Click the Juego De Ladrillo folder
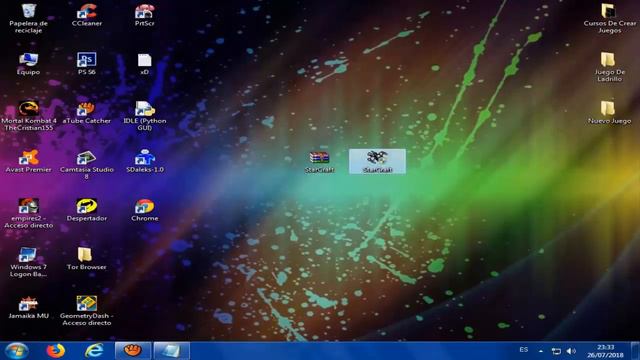 coord(609,67)
